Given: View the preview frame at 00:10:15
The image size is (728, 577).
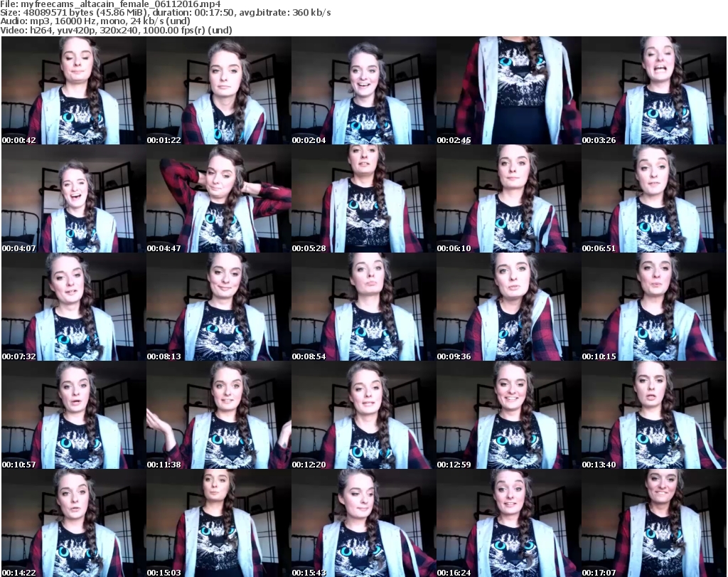Looking at the screenshot, I should tap(654, 307).
